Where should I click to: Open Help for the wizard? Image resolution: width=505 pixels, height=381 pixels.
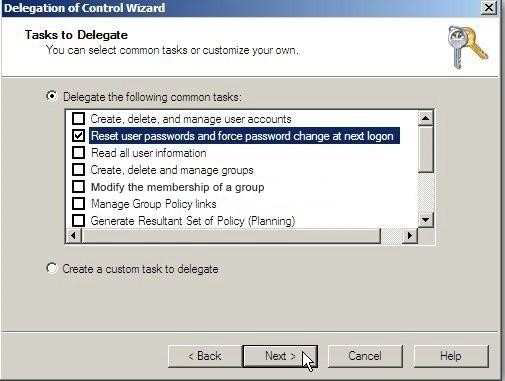(451, 356)
